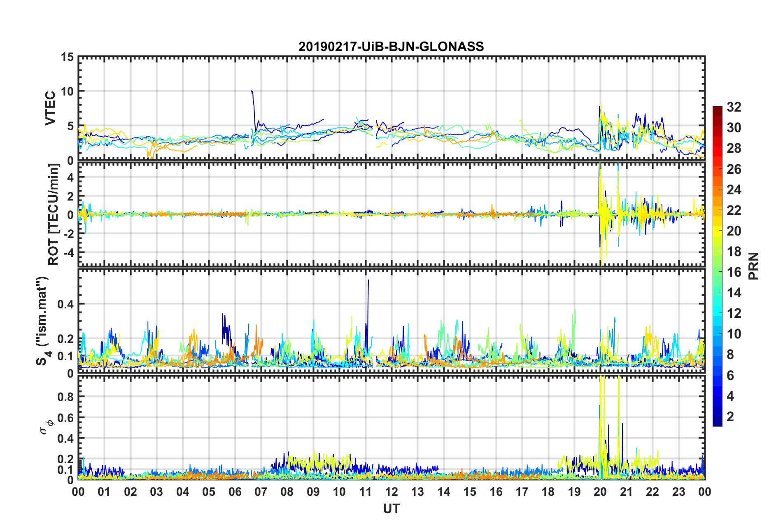
Task: Select the VTEC y-axis label
Action: 50,108
